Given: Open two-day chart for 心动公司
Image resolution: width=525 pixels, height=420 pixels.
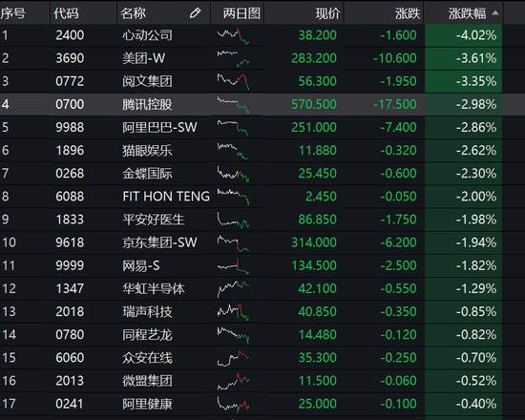Looking at the screenshot, I should pyautogui.click(x=233, y=36).
